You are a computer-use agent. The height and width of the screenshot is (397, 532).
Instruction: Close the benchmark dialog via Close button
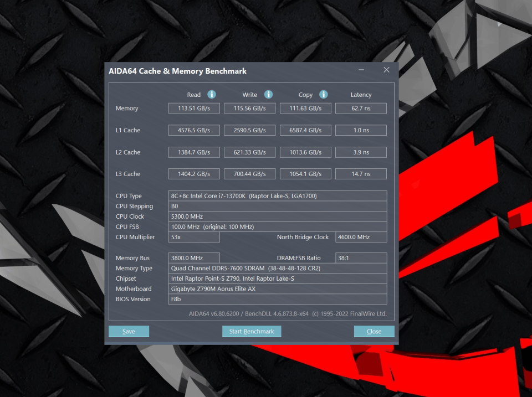[374, 331]
